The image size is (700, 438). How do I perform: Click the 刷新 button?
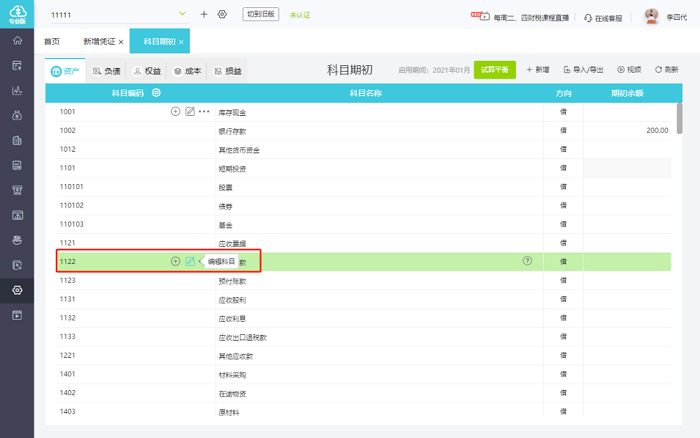click(x=667, y=70)
